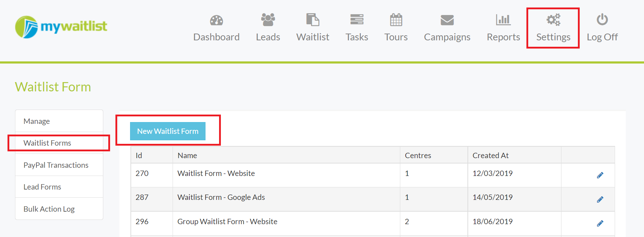Click Centres value 2 for Group Waitlist Form
This screenshot has height=237, width=644.
pos(407,222)
